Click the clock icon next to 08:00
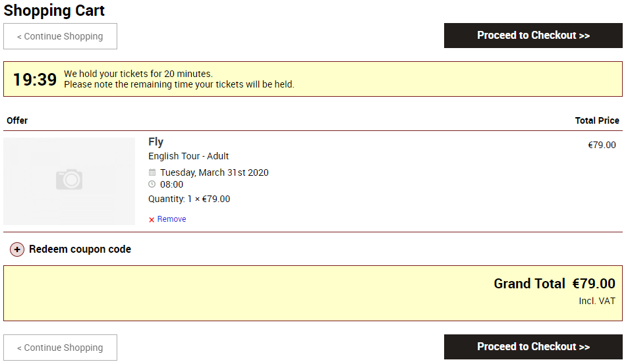 (x=152, y=184)
